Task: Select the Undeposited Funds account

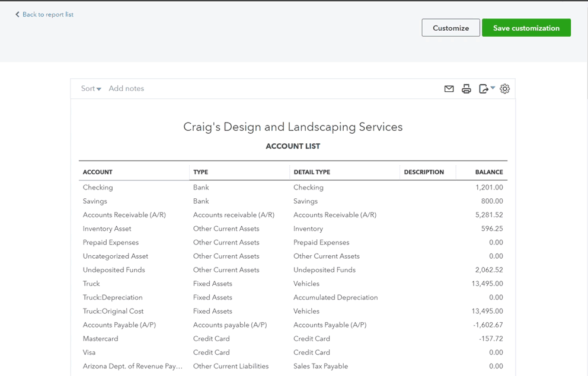Action: click(x=113, y=269)
